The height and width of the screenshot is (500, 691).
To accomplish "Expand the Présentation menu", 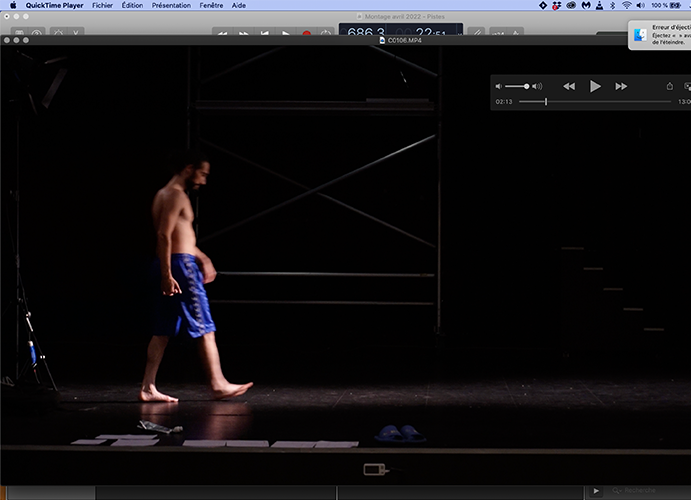I will tap(171, 5).
